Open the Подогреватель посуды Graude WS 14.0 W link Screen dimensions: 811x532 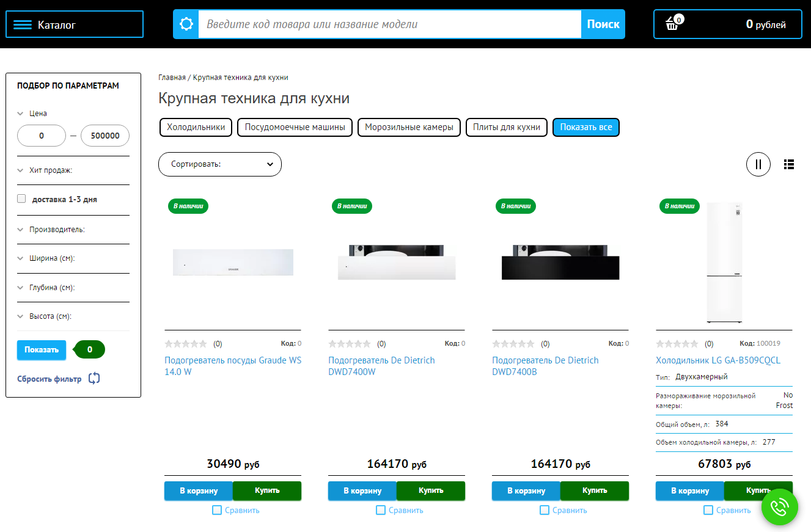coord(233,366)
